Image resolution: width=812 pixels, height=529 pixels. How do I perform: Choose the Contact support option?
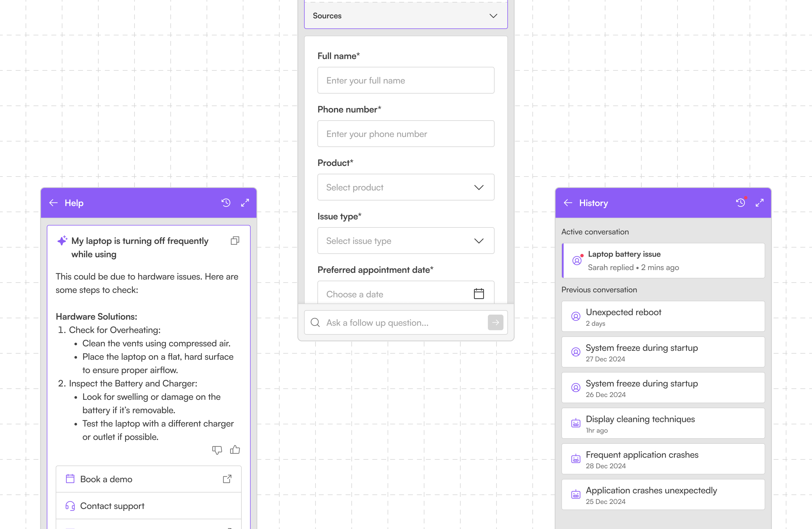click(149, 506)
